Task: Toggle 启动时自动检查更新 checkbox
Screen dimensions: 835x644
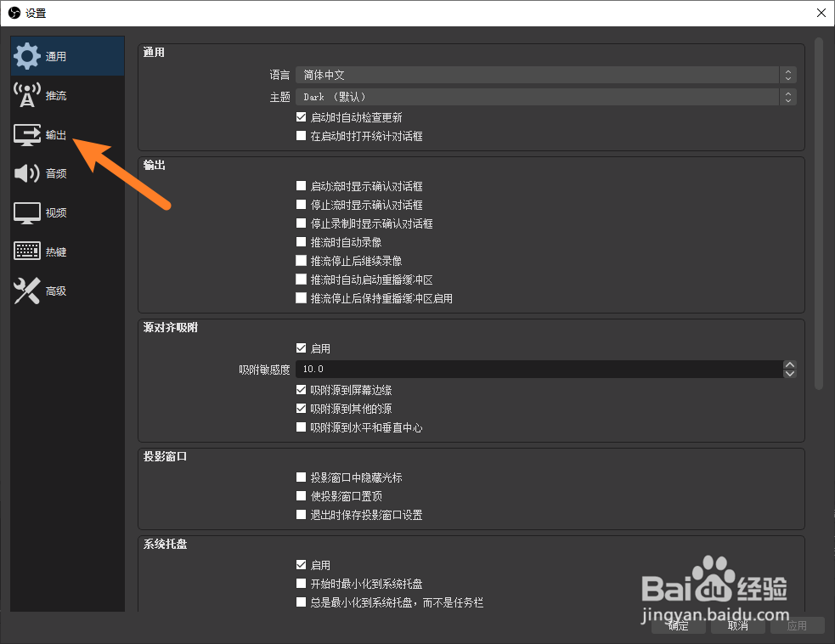Action: (x=301, y=117)
